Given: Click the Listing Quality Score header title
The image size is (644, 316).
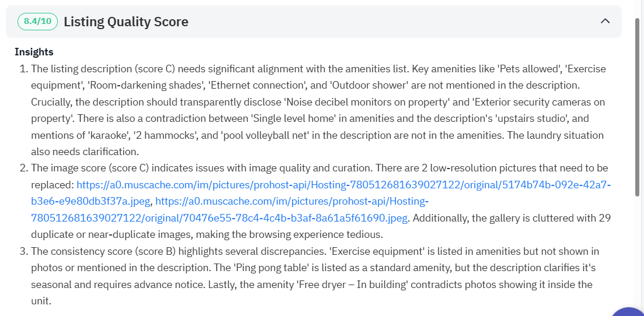Looking at the screenshot, I should coord(126,22).
